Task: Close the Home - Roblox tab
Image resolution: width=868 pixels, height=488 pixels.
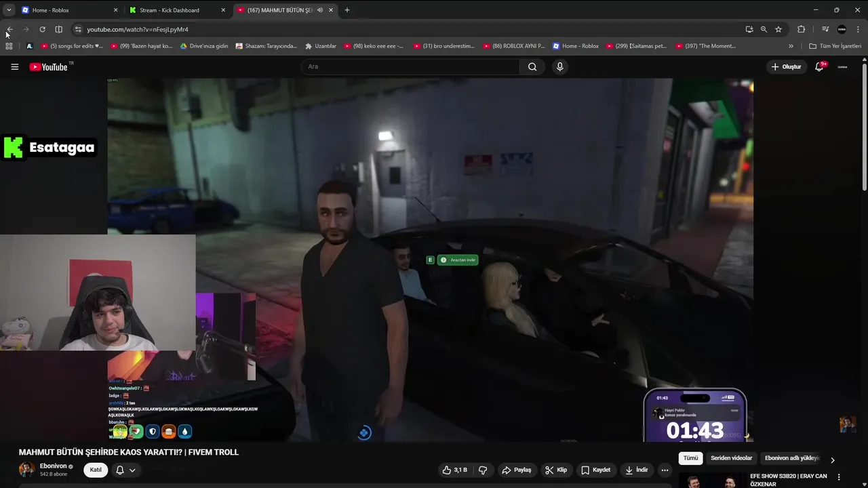Action: click(115, 10)
